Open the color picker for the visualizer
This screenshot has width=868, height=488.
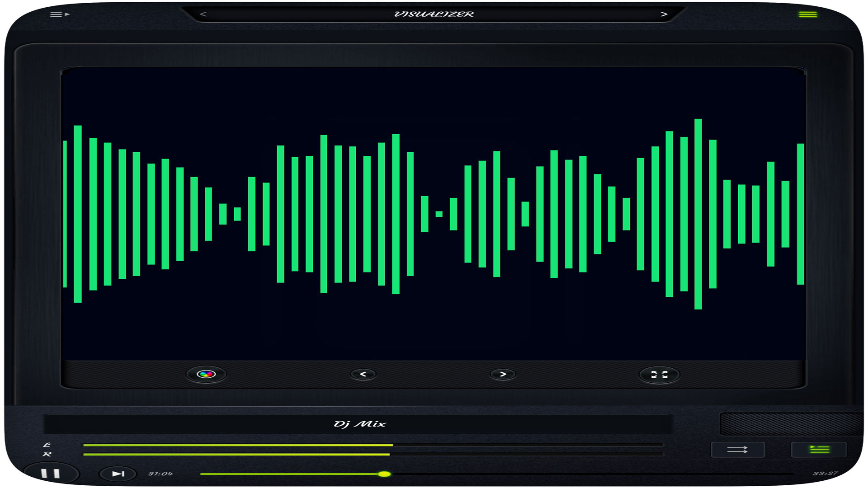[x=207, y=374]
